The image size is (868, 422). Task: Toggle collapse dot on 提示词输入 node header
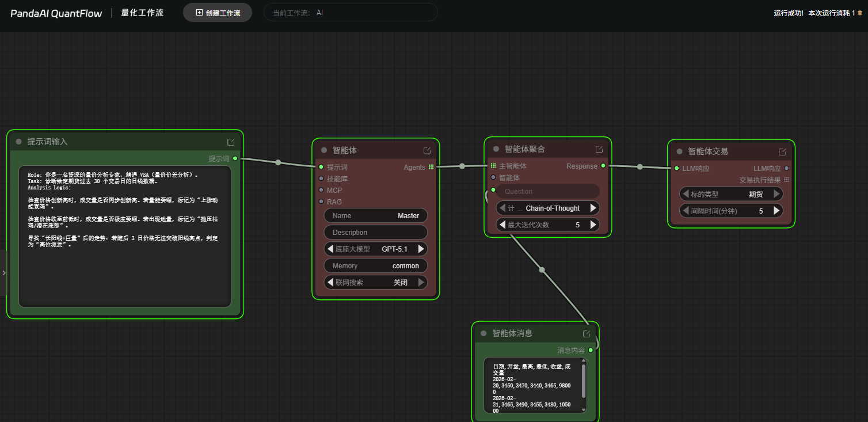[18, 142]
